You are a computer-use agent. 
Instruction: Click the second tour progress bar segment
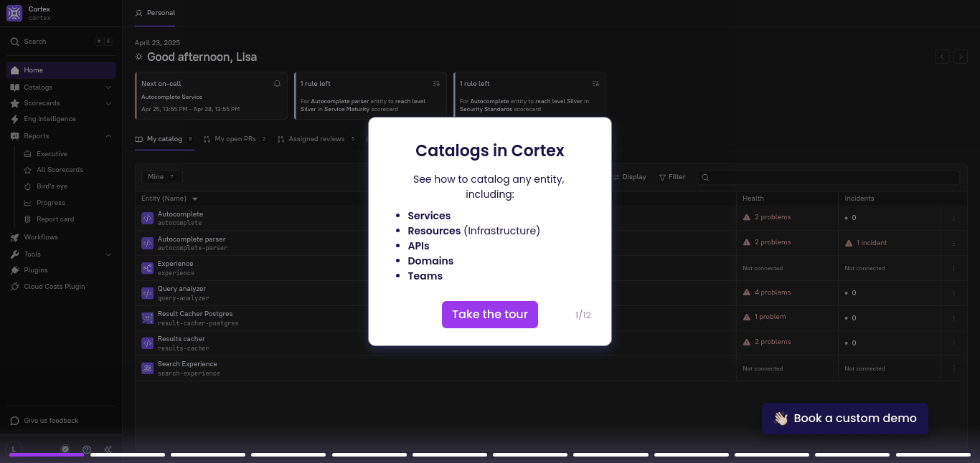(x=128, y=454)
